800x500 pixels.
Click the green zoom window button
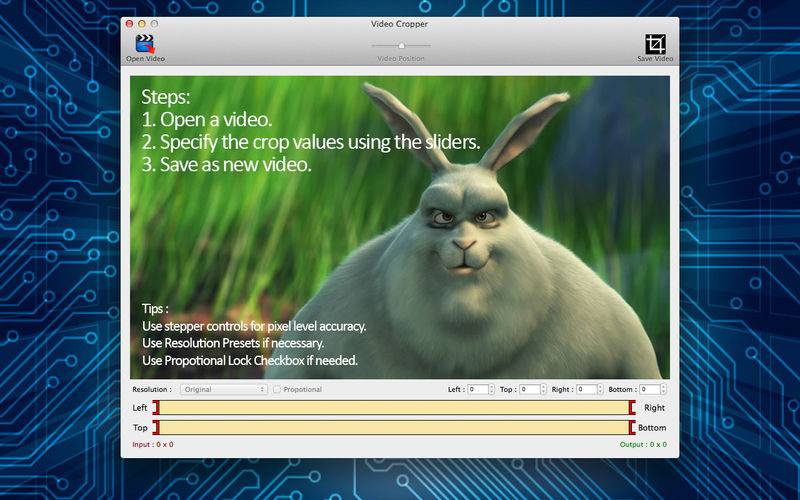tap(155, 22)
